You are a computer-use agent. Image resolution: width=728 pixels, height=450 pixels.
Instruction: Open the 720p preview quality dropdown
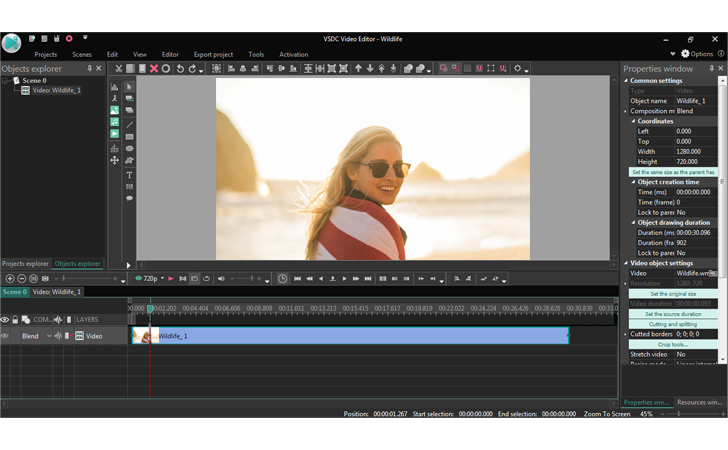pos(150,279)
